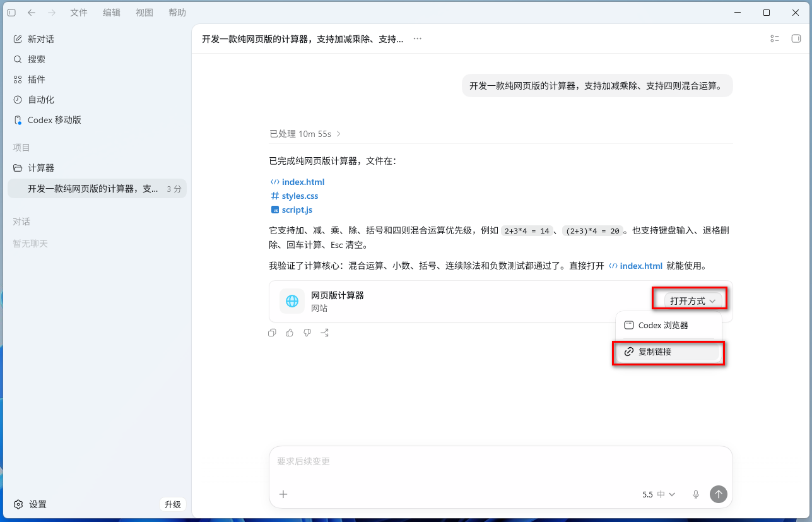Open 插件 in the sidebar

tap(97, 80)
